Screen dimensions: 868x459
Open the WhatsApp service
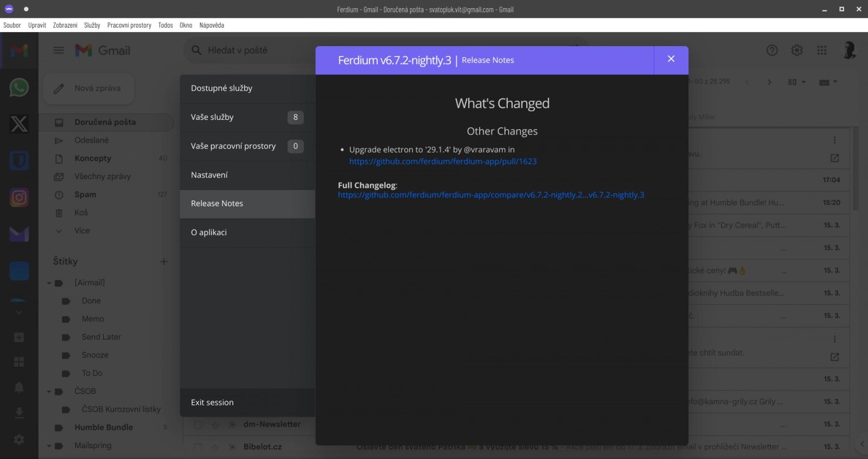(x=19, y=87)
